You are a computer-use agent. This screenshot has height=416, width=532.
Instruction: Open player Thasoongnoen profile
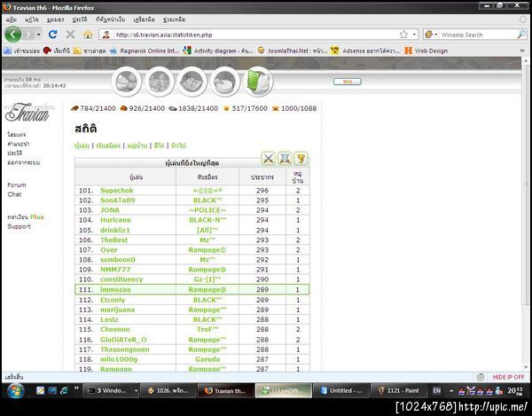coord(124,349)
